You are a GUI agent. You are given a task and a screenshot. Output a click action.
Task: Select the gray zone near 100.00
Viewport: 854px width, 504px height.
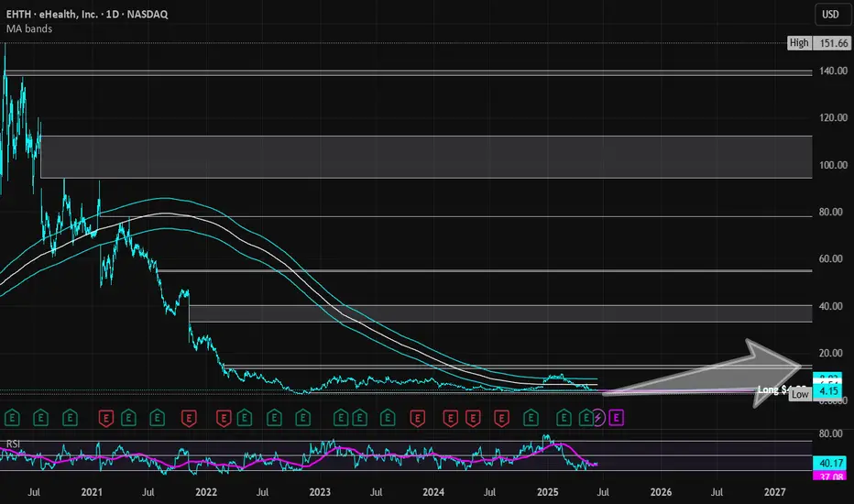point(426,157)
